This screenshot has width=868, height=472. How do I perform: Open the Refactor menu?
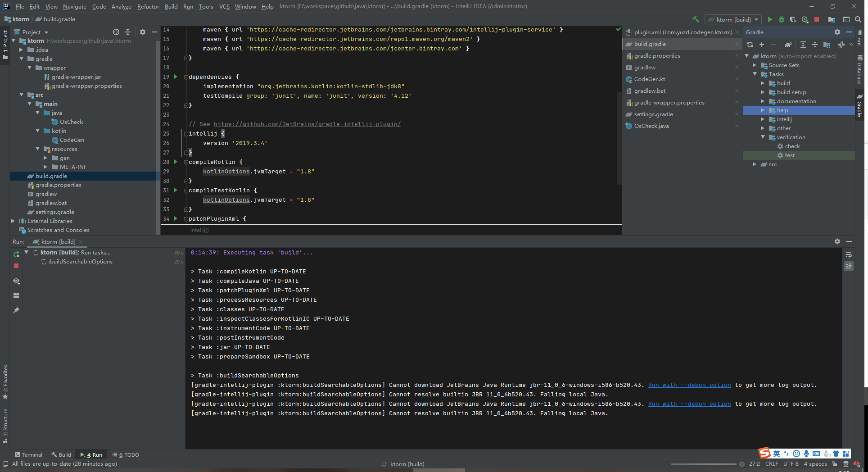pyautogui.click(x=148, y=6)
